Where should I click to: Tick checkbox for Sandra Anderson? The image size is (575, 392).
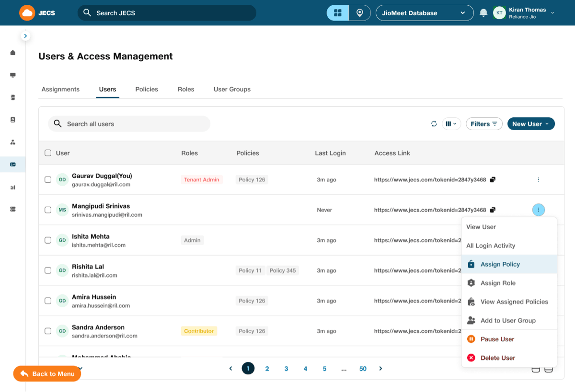(x=48, y=331)
